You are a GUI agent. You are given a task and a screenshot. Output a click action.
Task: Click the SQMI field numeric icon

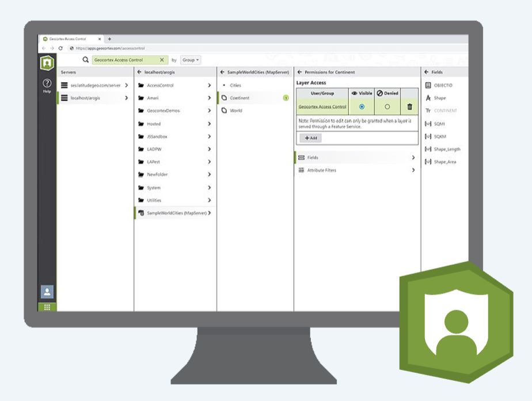(x=428, y=124)
